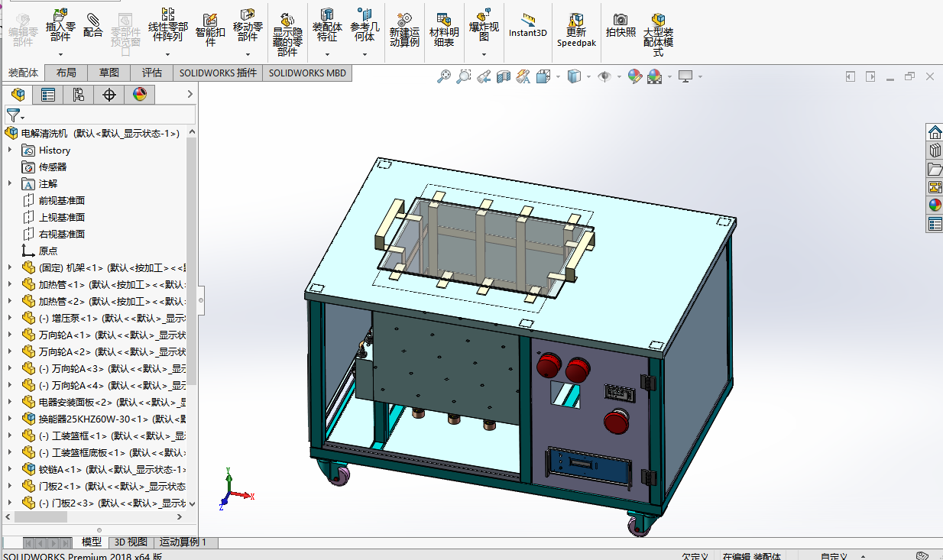Click Insert Components (插入零部件) icon
This screenshot has height=560, width=943.
60,15
